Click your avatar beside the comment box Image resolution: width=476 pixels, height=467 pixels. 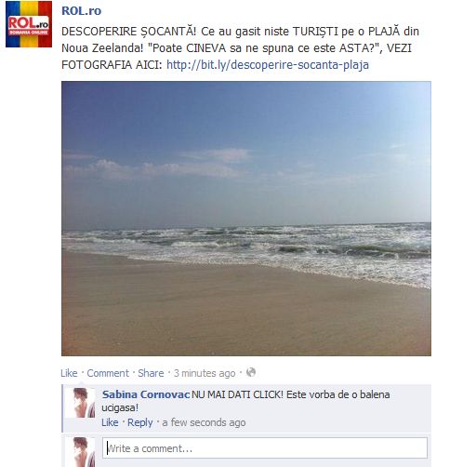[x=81, y=452]
